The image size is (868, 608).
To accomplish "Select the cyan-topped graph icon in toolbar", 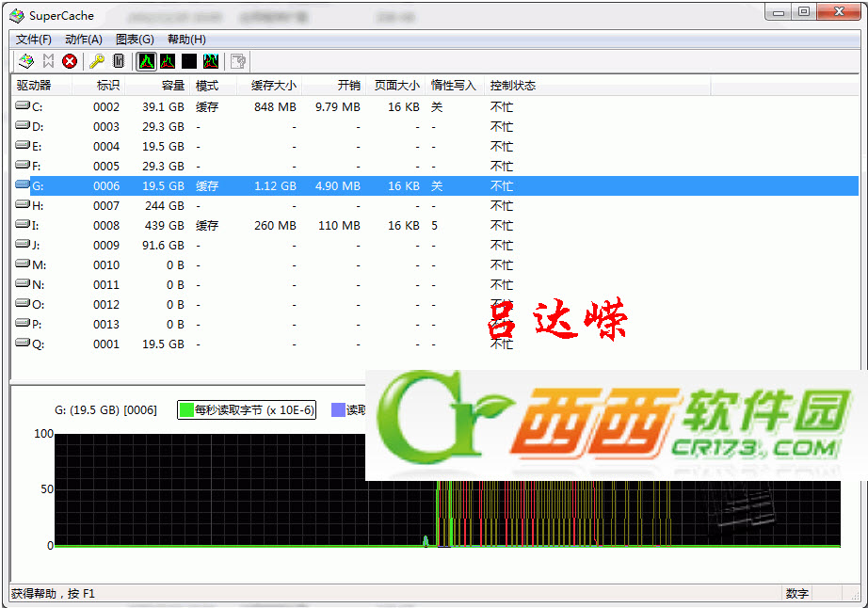I will [x=211, y=61].
